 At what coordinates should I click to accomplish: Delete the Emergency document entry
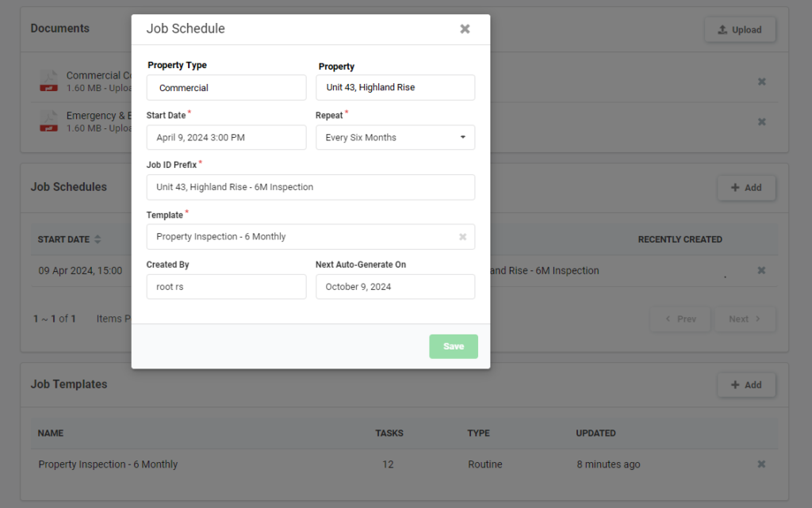(x=761, y=122)
